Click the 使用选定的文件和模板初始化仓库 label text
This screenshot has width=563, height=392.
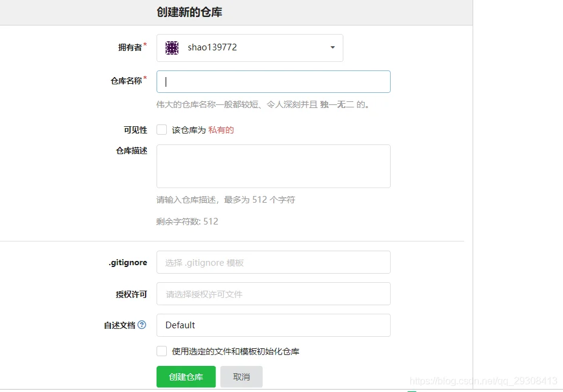235,351
